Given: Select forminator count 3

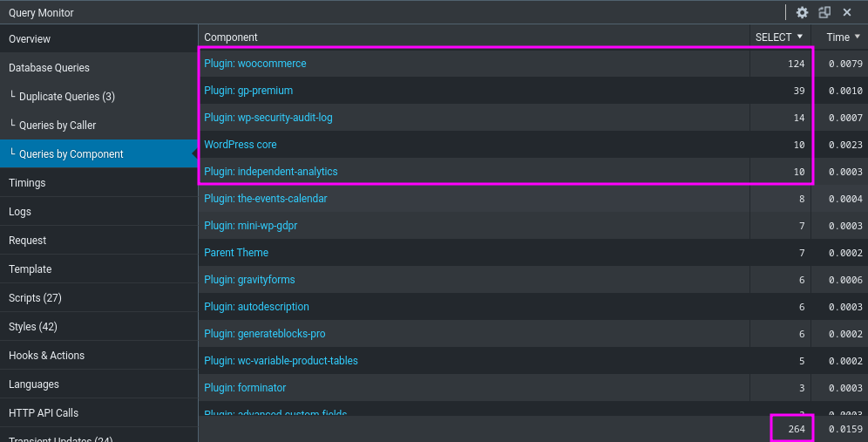Looking at the screenshot, I should (x=802, y=388).
